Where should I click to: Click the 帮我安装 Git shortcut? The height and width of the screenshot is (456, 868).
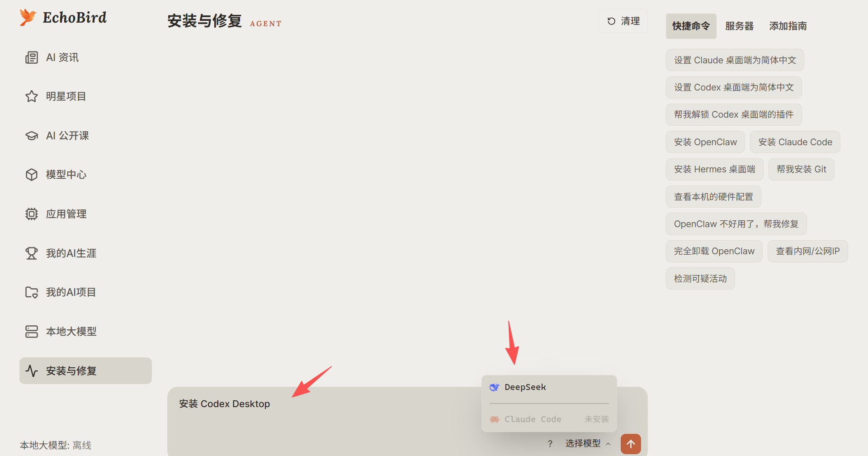point(802,169)
